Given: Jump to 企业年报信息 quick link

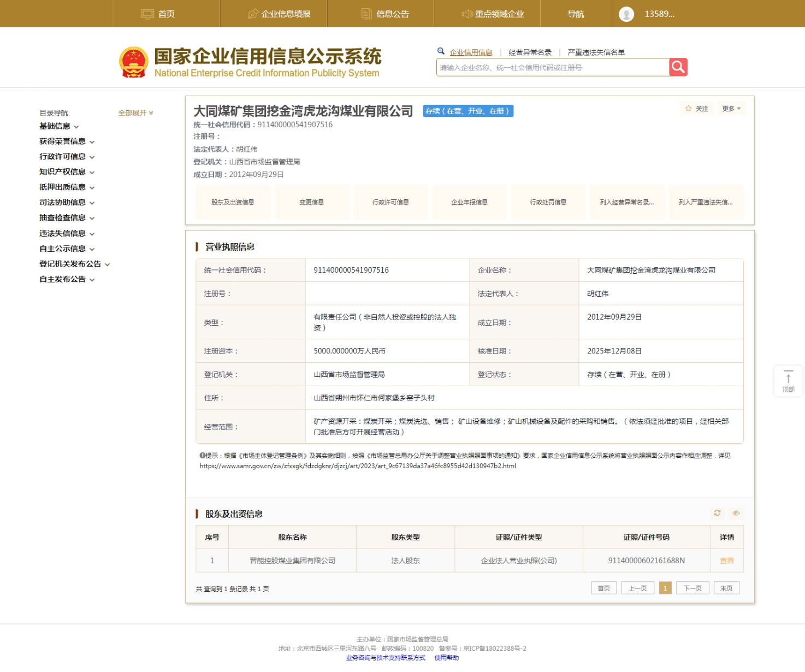Looking at the screenshot, I should (470, 202).
